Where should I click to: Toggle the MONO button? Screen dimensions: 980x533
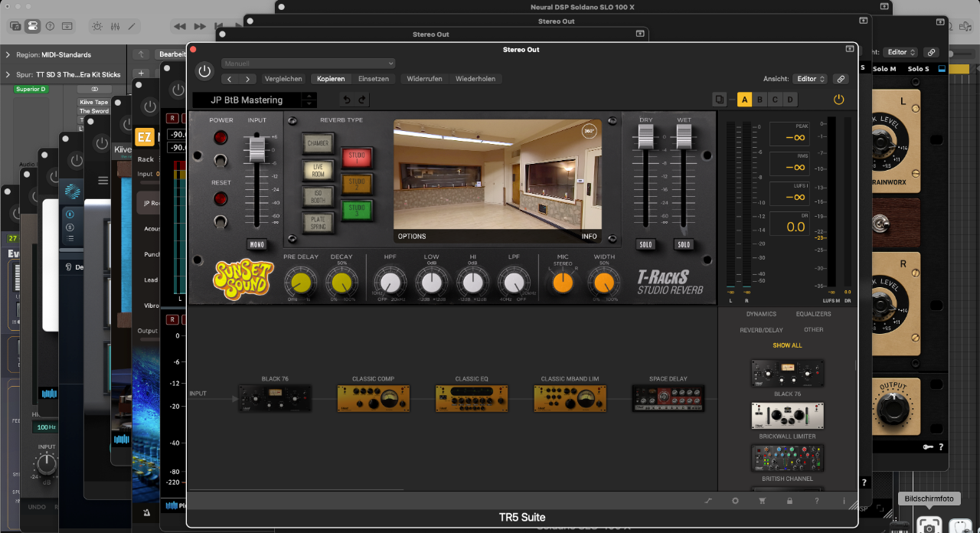[x=256, y=245]
